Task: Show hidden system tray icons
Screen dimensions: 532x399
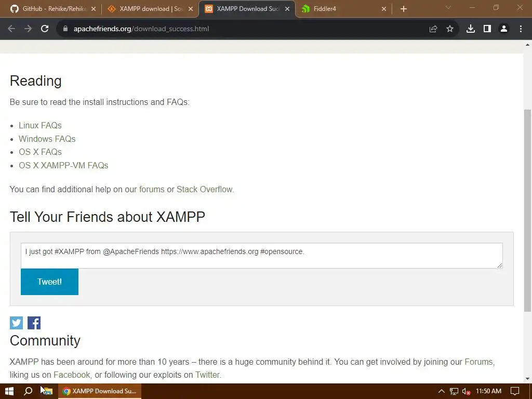Action: coord(442,391)
